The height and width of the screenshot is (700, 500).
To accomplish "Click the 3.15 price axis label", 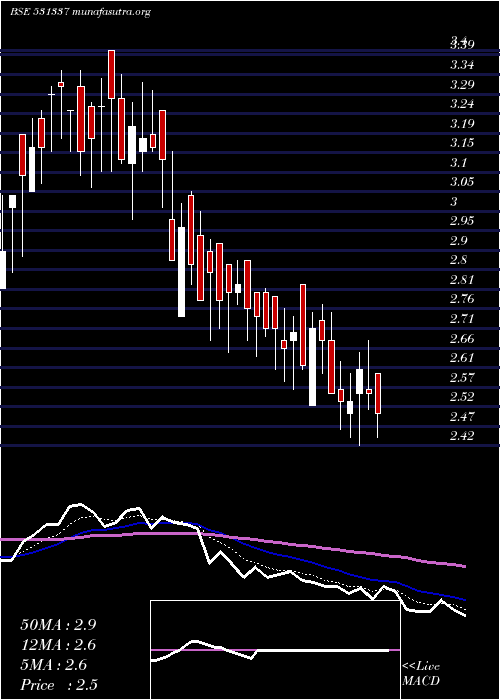I will click(x=462, y=143).
